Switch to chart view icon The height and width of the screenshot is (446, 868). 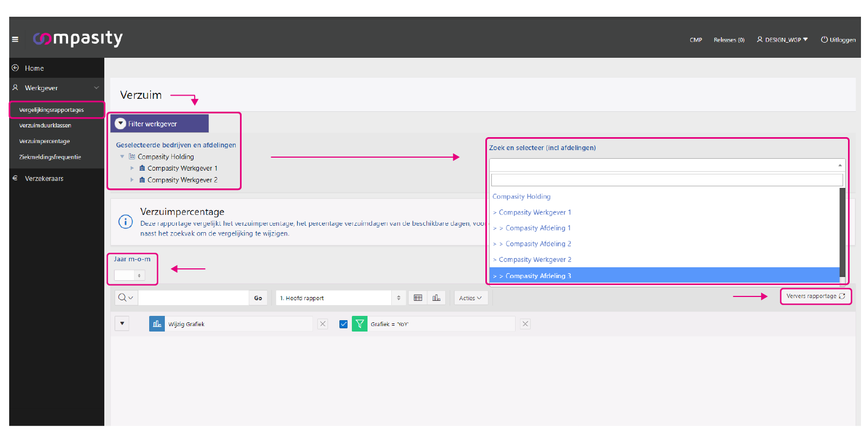(x=436, y=298)
